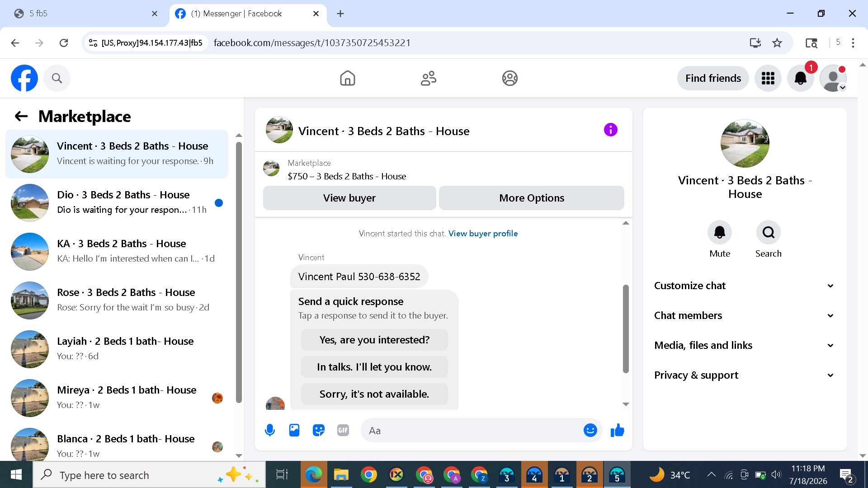The height and width of the screenshot is (488, 868).
Task: Open the apps grid menu icon
Action: 768,78
